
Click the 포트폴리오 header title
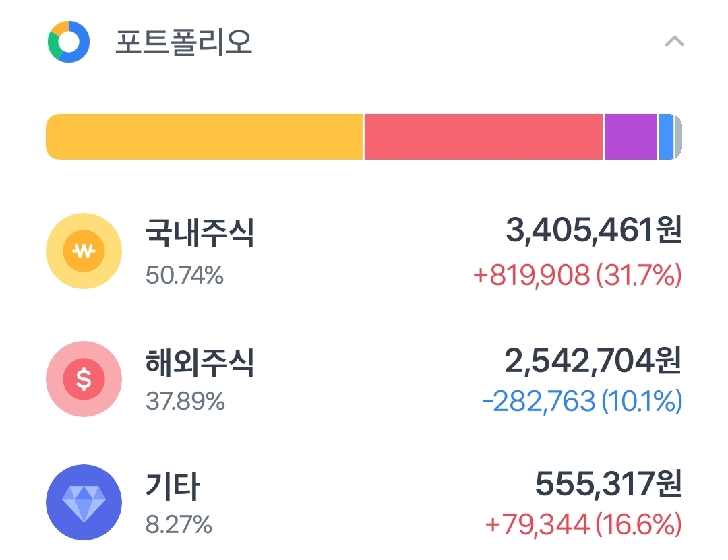pos(184,42)
